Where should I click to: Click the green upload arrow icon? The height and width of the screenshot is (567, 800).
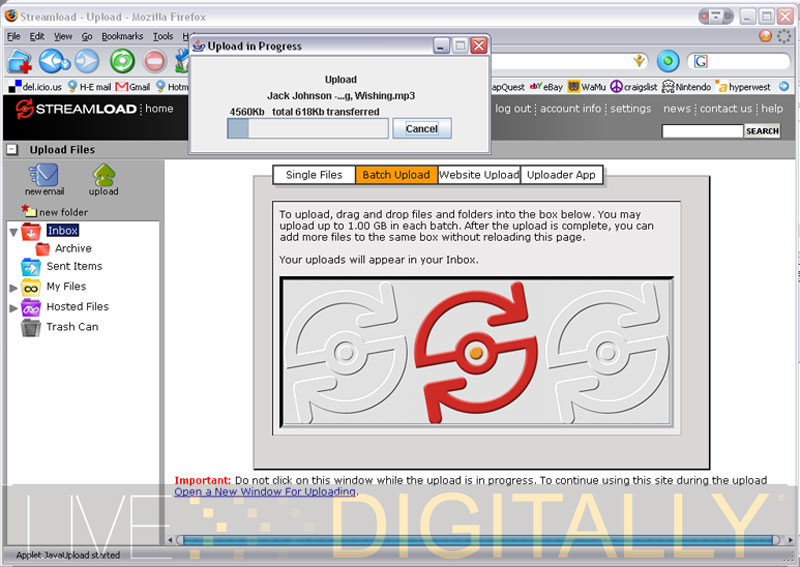coord(103,177)
